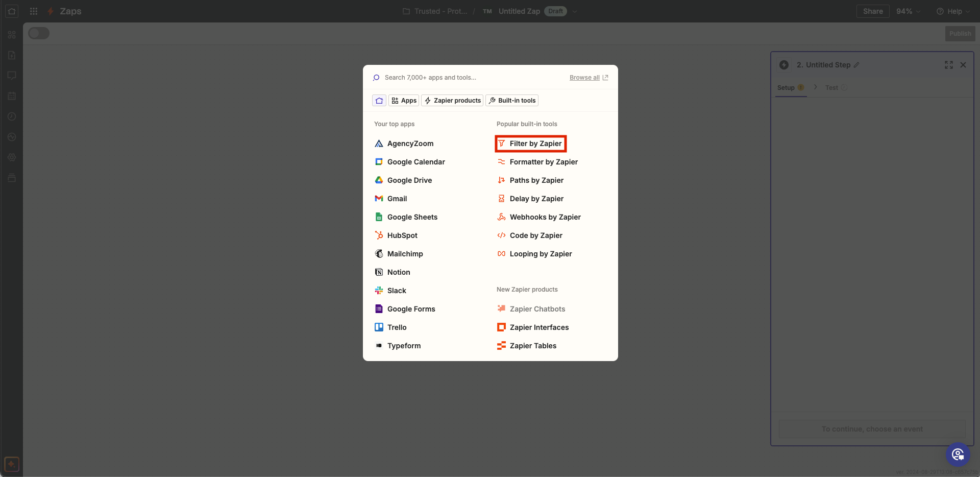The width and height of the screenshot is (980, 477).
Task: Open the Test step tab
Action: tap(831, 88)
